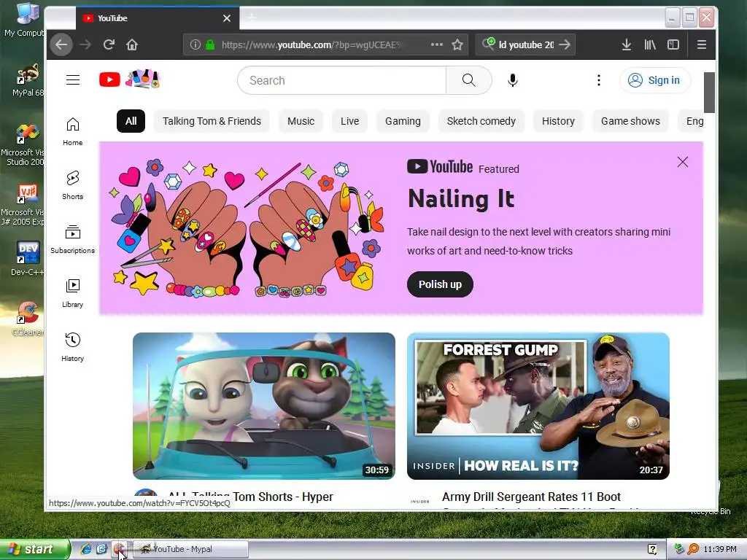The image size is (747, 560).
Task: Click the browser search box text
Action: point(527,44)
